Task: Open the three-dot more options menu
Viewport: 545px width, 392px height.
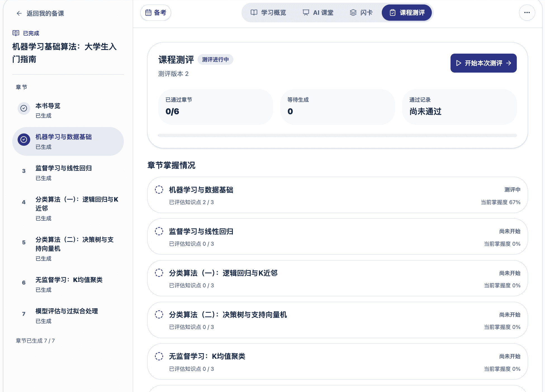Action: pos(527,13)
